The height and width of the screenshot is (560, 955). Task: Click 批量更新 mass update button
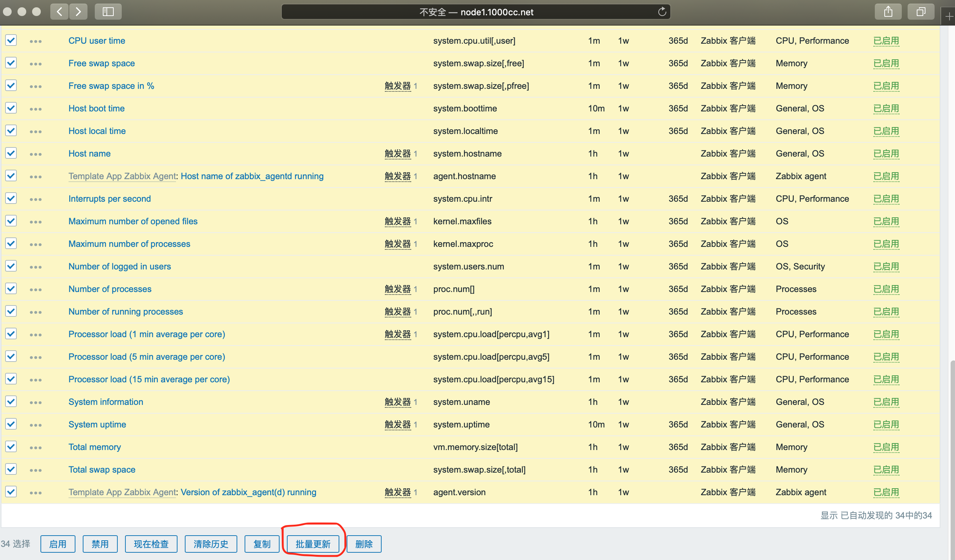coord(313,544)
